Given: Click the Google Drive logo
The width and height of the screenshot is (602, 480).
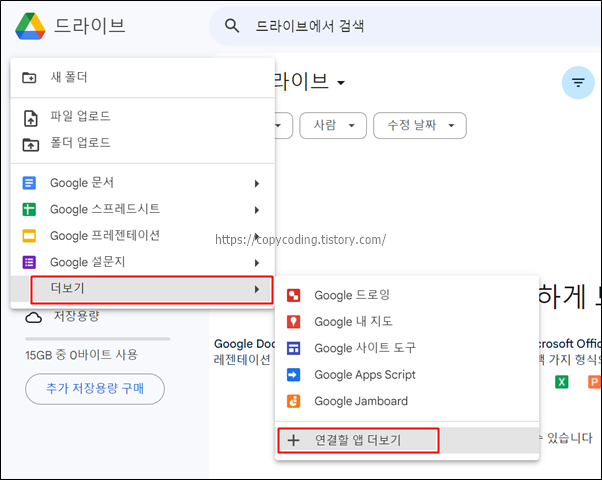Looking at the screenshot, I should (x=30, y=26).
